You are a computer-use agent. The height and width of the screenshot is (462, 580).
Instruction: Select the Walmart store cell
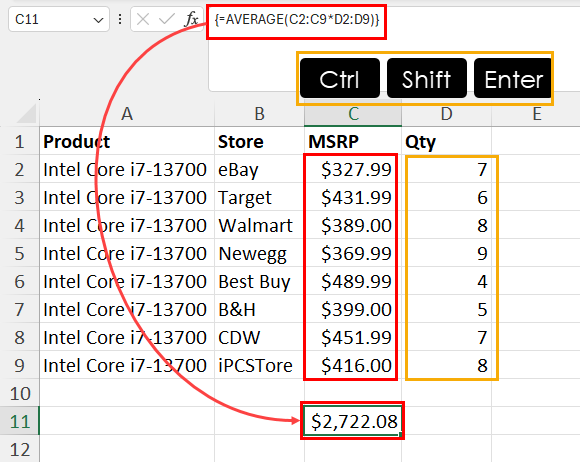(x=260, y=226)
